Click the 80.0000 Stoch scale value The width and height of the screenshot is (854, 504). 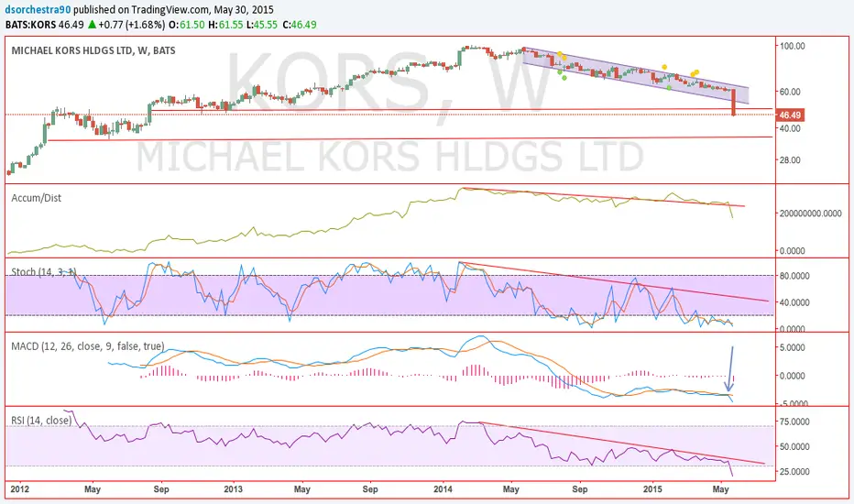pyautogui.click(x=794, y=276)
